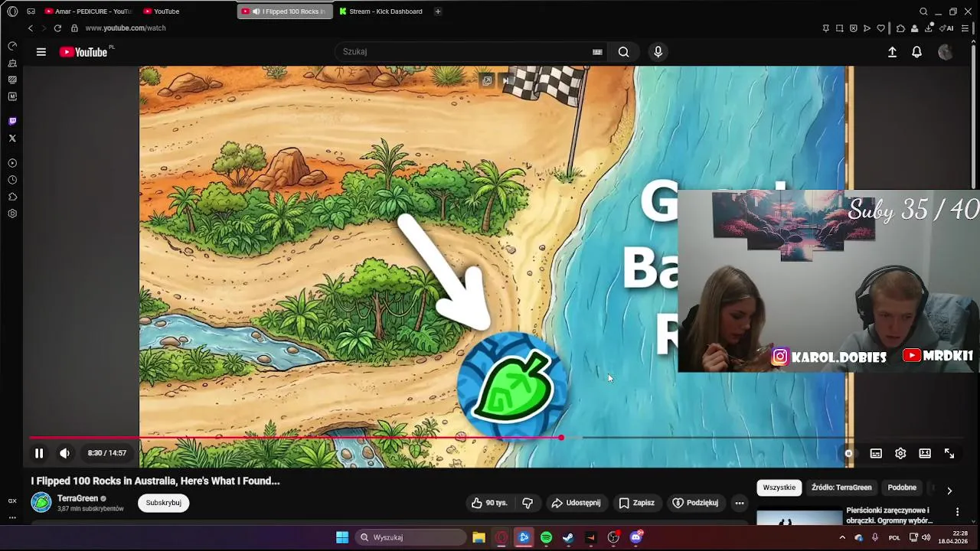This screenshot has width=980, height=551.
Task: Bookmark page with the heart icon
Action: coord(880,28)
